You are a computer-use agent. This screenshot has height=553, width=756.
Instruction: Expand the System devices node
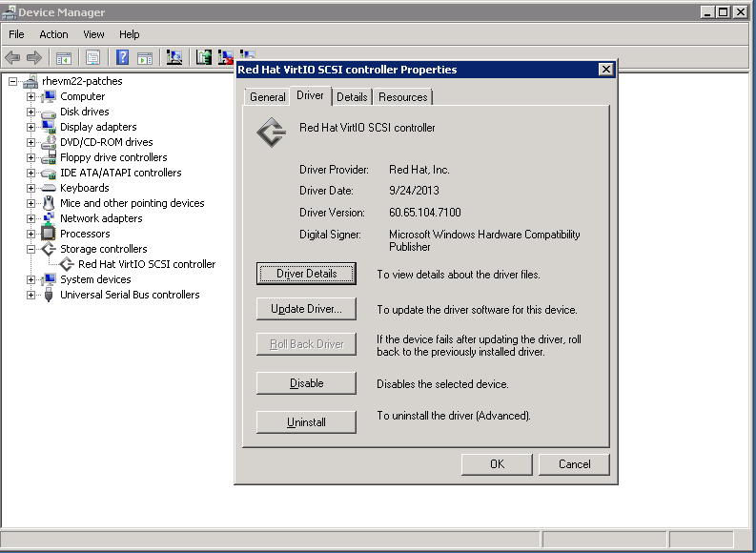point(31,279)
